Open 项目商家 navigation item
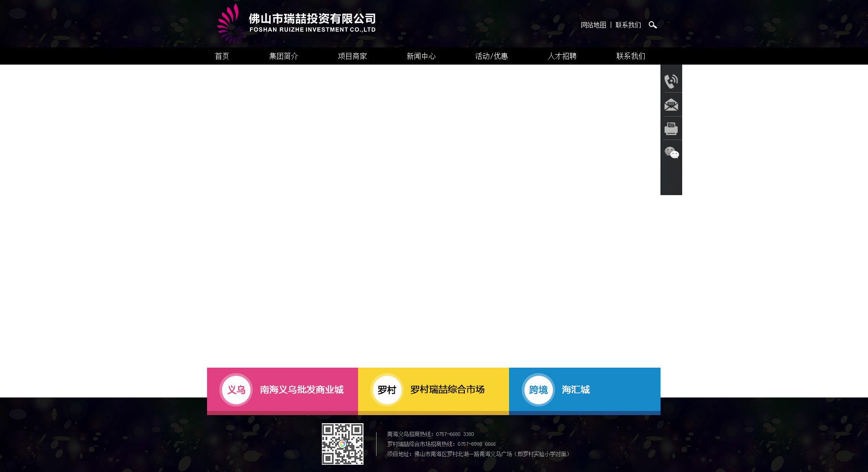The width and height of the screenshot is (868, 472). (352, 56)
